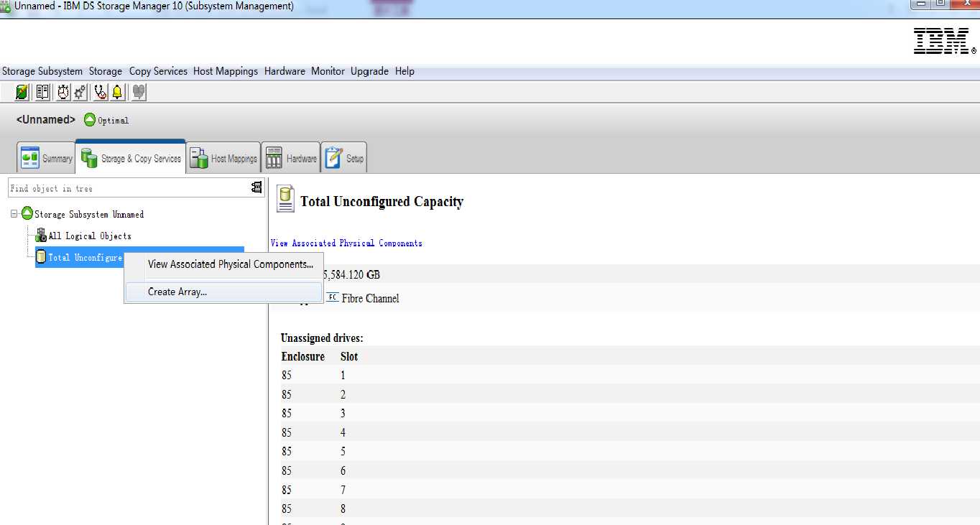Launch the Recovery Guru stethoscope icon
The width and height of the screenshot is (980, 525).
click(x=101, y=92)
